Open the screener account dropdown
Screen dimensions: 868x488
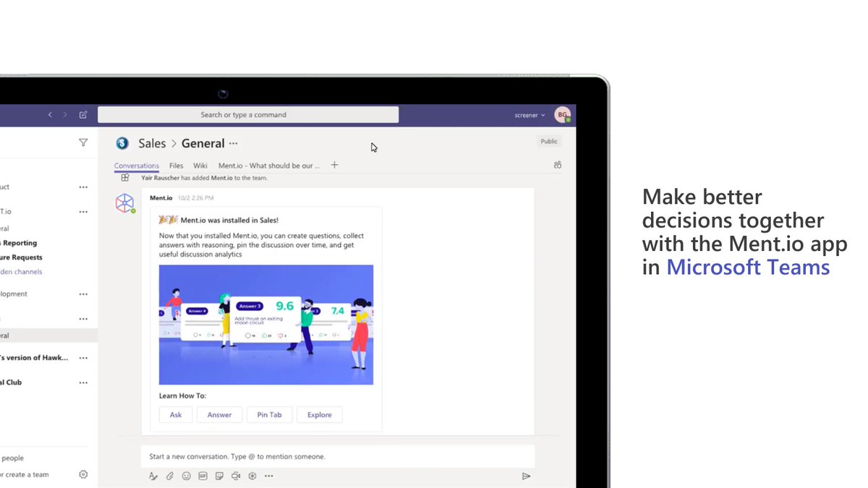click(530, 115)
